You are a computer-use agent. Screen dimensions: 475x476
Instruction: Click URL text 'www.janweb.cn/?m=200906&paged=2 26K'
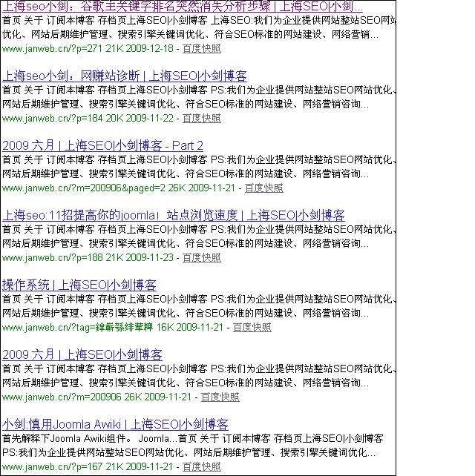(94, 188)
